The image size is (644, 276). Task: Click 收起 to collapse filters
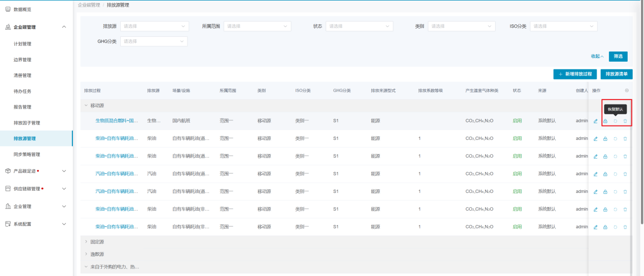[597, 57]
